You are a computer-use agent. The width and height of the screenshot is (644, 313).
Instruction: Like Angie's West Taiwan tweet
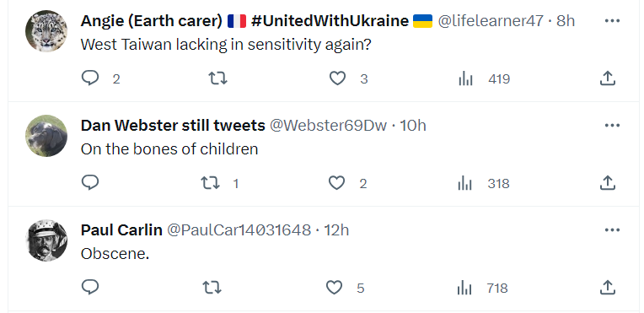pyautogui.click(x=338, y=78)
